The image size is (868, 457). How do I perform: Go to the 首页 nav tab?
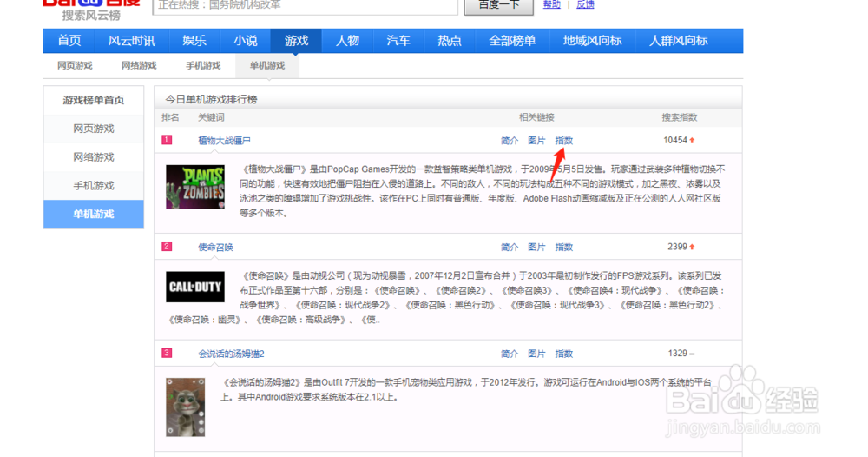tap(69, 41)
